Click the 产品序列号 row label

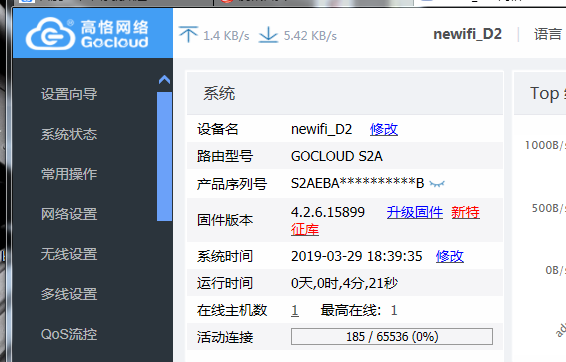[232, 184]
